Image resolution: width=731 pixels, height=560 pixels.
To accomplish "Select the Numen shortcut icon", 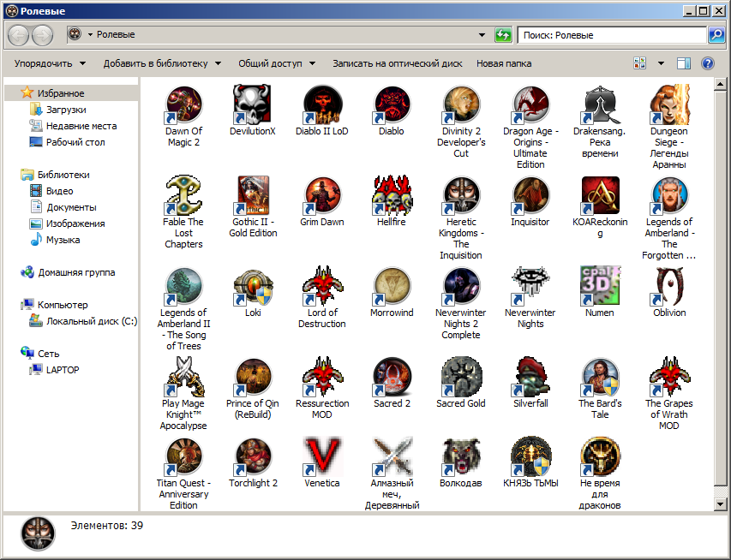I will 600,287.
